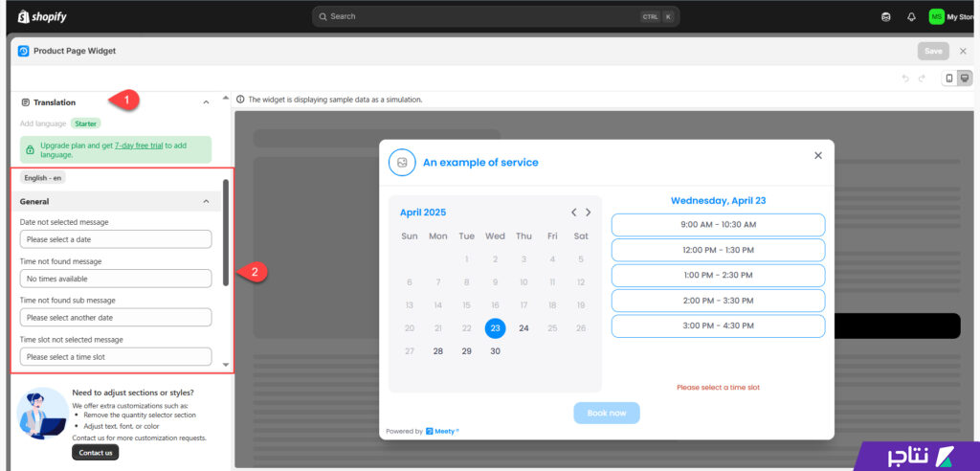Edit the Time slot not selected message field

point(116,356)
